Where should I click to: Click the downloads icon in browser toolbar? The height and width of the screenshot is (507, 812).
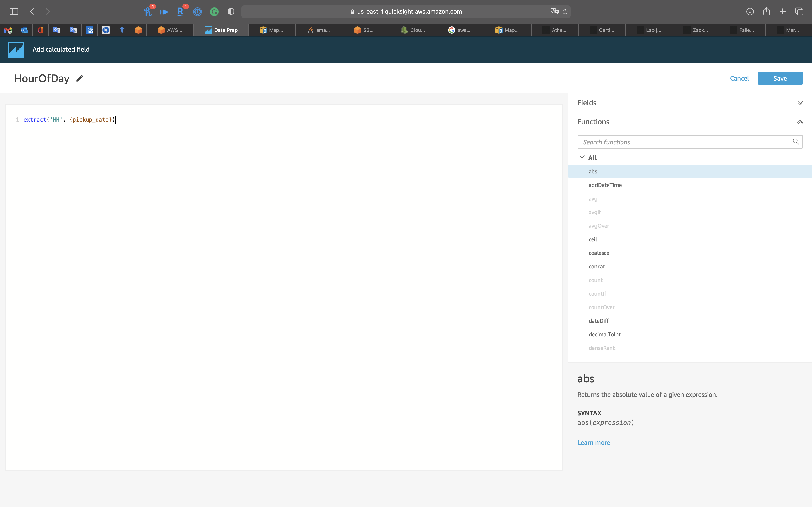point(750,12)
